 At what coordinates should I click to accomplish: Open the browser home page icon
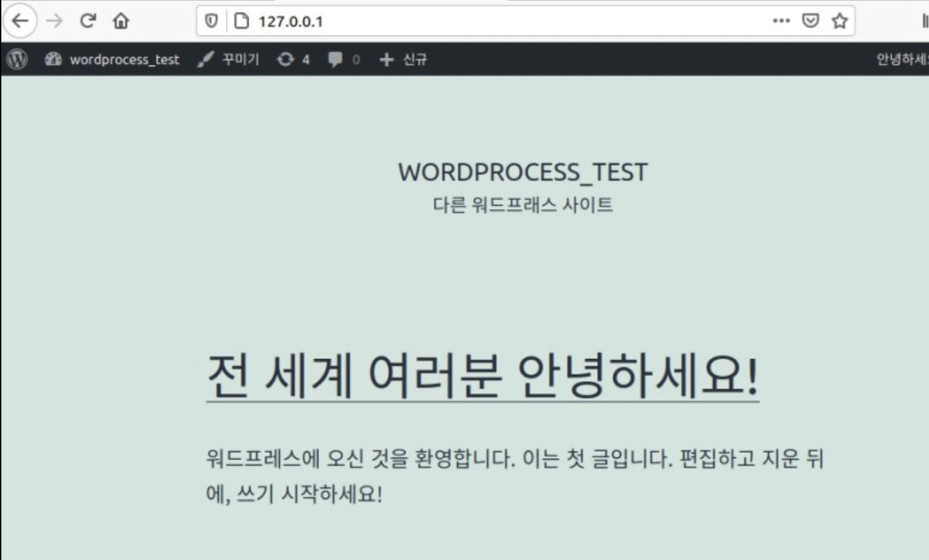pyautogui.click(x=121, y=21)
